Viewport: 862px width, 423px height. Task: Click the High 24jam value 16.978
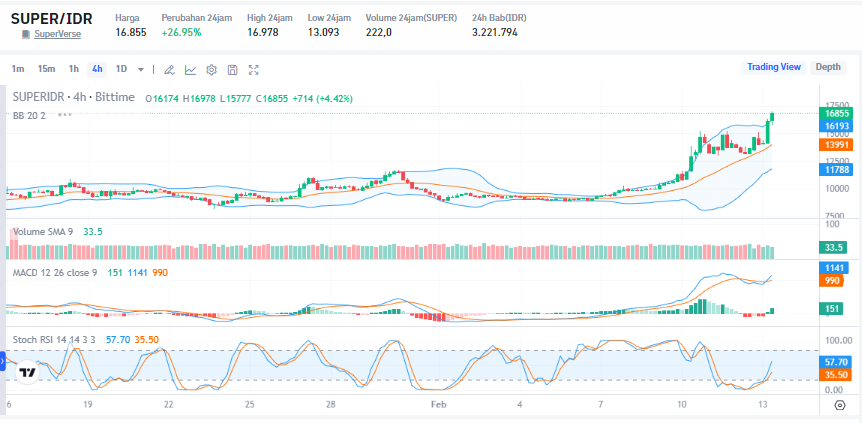click(x=263, y=32)
